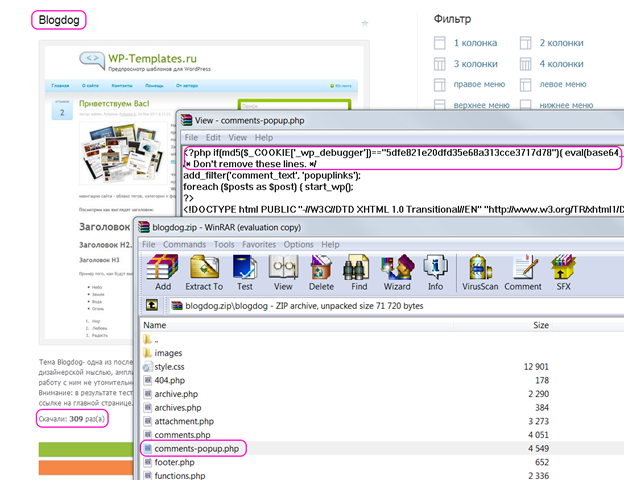Click the Blogdog theme title
Viewport: 624px width, 480px height.
click(x=59, y=20)
